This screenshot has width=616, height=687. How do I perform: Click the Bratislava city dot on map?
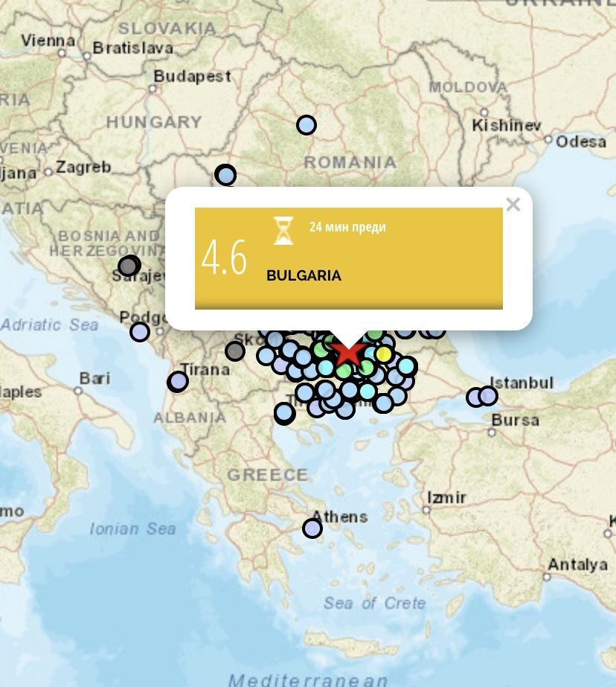point(87,54)
